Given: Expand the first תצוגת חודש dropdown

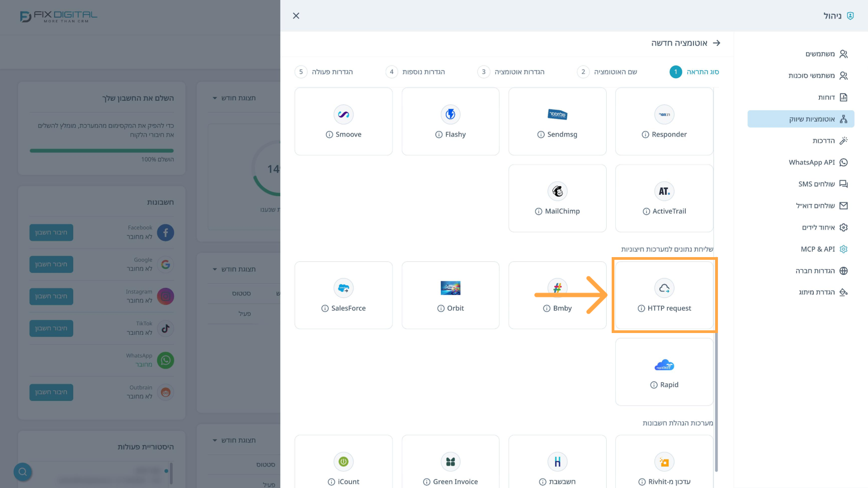Looking at the screenshot, I should click(234, 98).
